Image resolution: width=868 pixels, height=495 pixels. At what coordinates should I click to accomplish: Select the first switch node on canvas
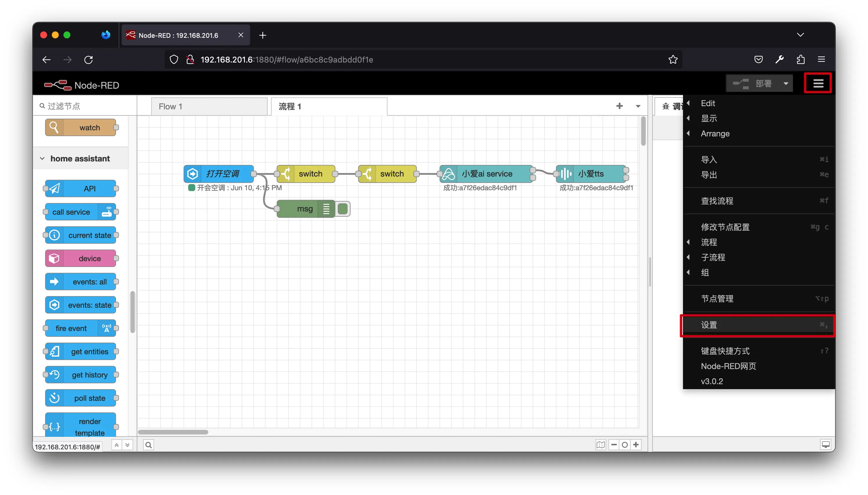(306, 174)
